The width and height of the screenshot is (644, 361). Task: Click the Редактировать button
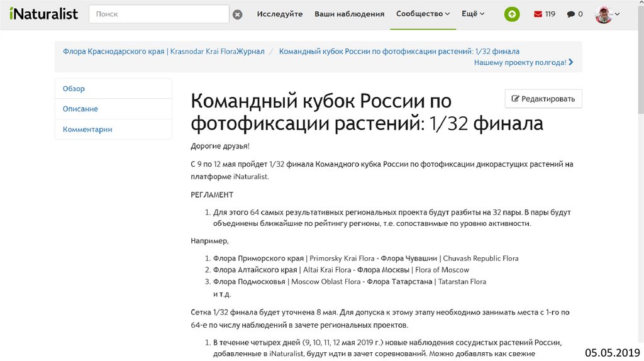tap(543, 99)
